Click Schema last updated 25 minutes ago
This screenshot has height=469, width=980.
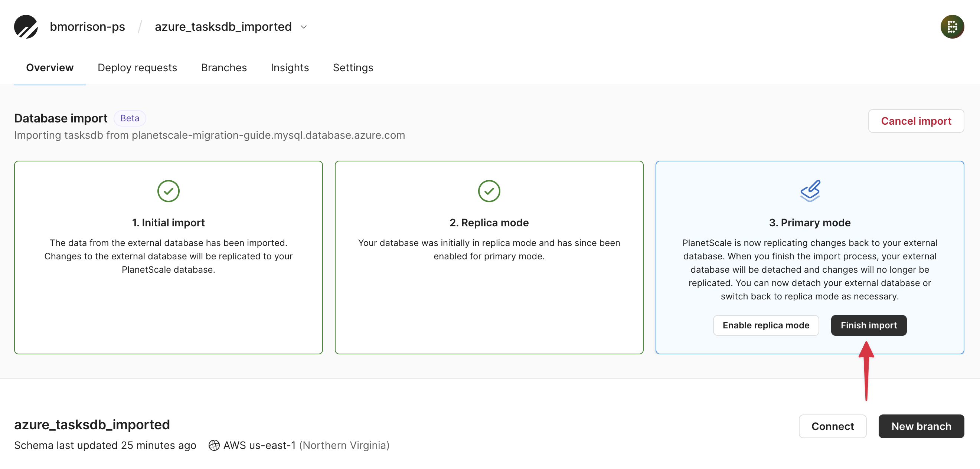click(x=105, y=445)
